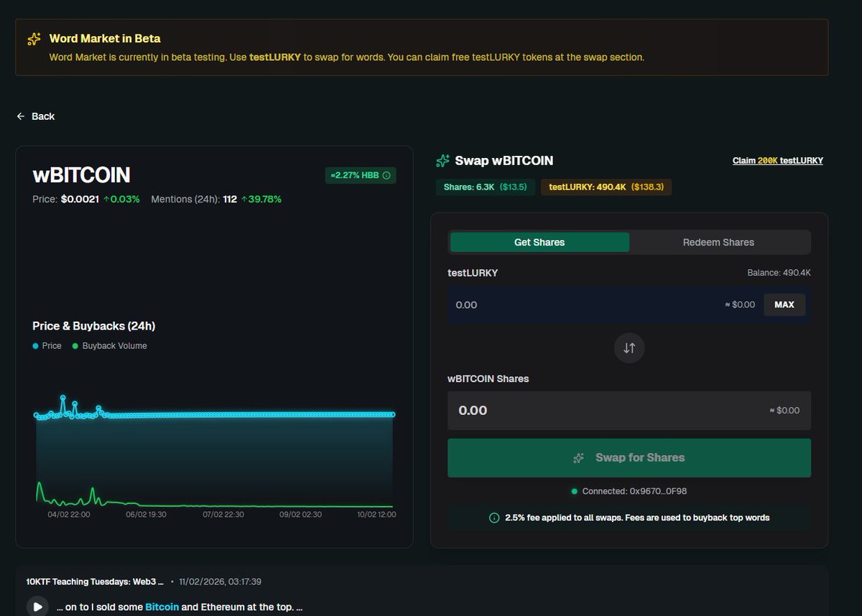This screenshot has height=616, width=862.
Task: Toggle the Price legend item
Action: click(47, 346)
